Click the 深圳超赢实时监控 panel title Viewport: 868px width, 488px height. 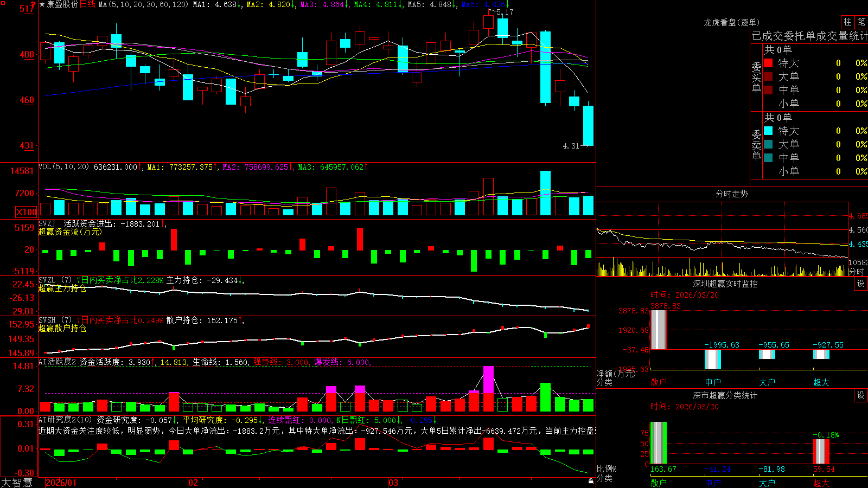[725, 284]
